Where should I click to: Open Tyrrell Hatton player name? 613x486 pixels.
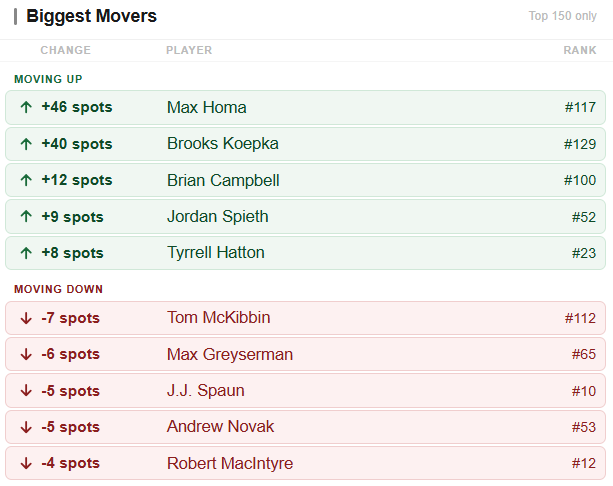(216, 253)
